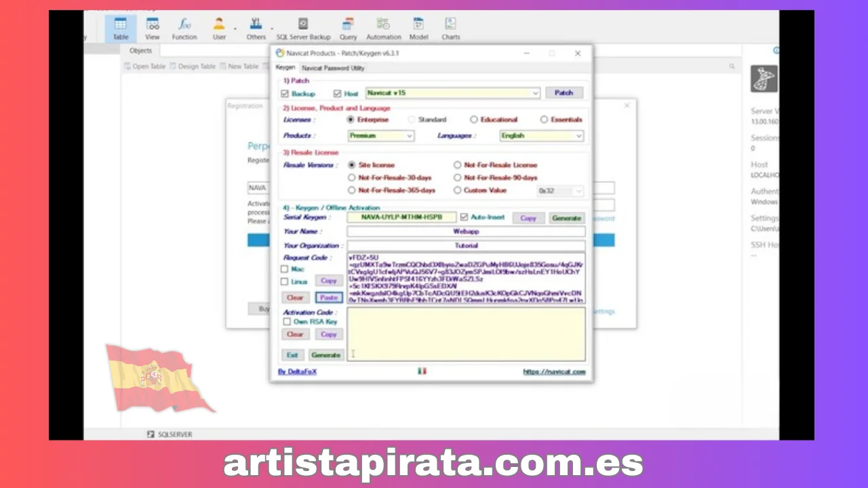The image size is (868, 488).
Task: Open the Model section in Navicat toolbar
Action: (418, 28)
